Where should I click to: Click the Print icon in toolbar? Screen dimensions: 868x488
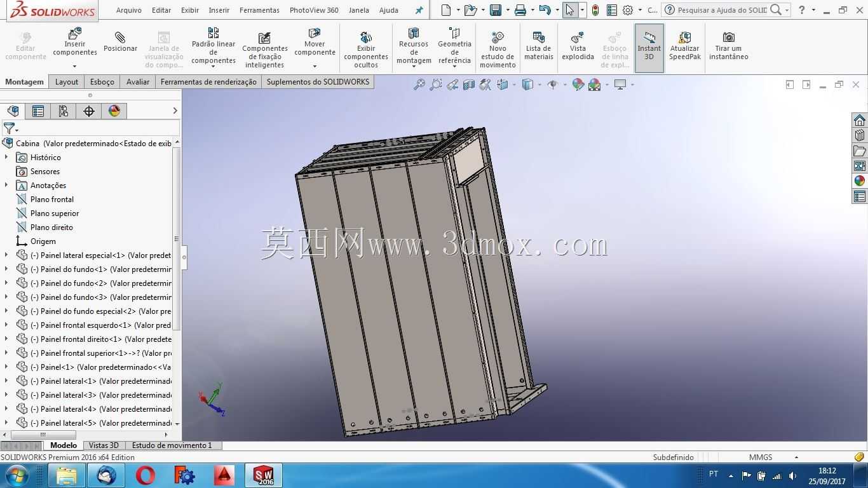click(x=520, y=10)
